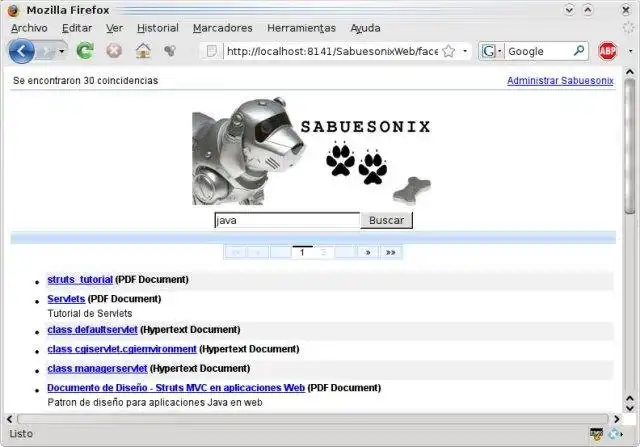Click disabled previous-page paginator button
Screen dimensions: 640x447
click(x=258, y=252)
